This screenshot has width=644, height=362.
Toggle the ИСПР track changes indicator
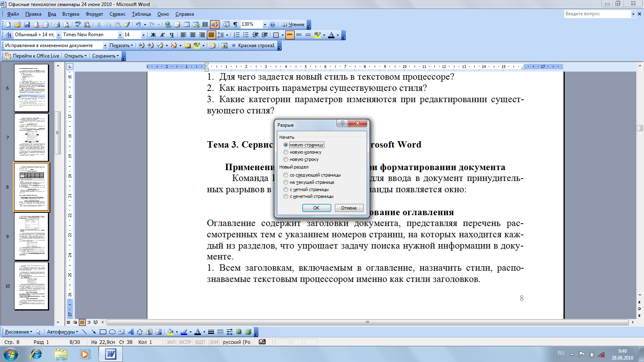(x=185, y=342)
